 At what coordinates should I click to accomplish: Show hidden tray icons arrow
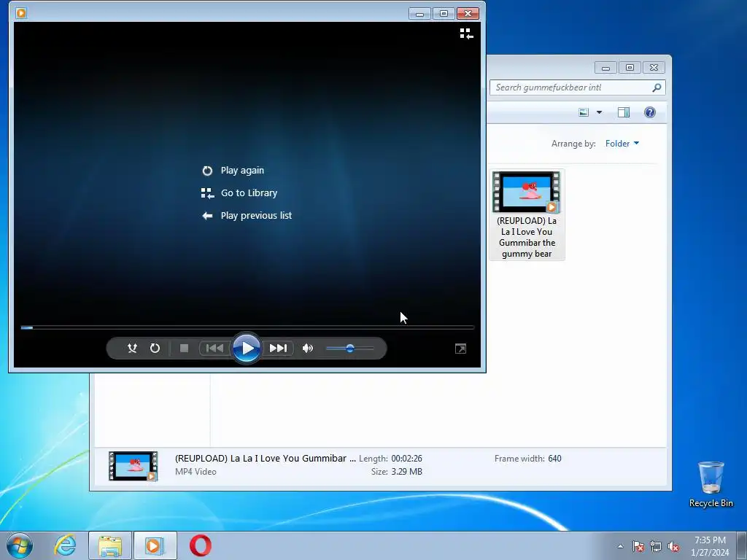[620, 547]
